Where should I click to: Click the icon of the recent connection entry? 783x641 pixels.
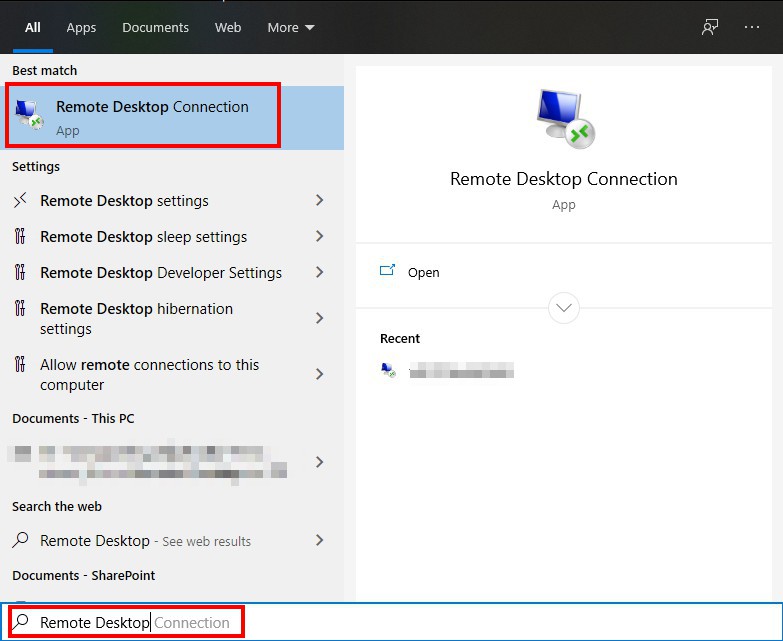388,370
